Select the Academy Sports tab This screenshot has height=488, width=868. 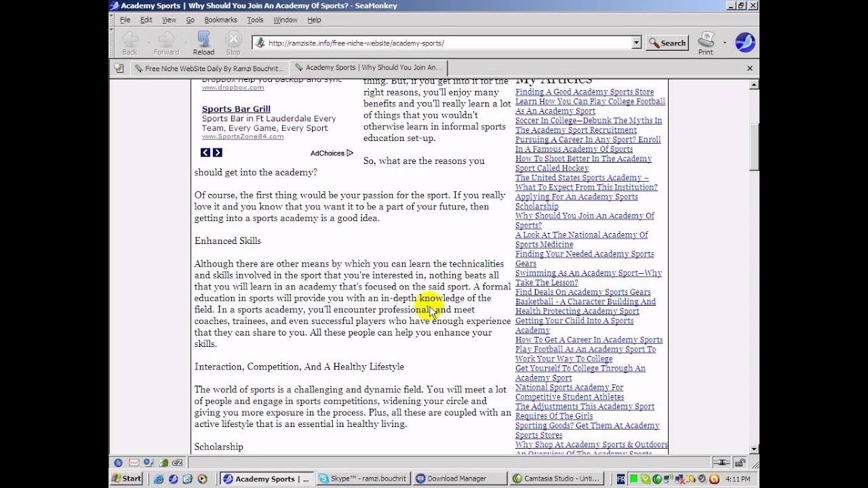click(x=368, y=68)
